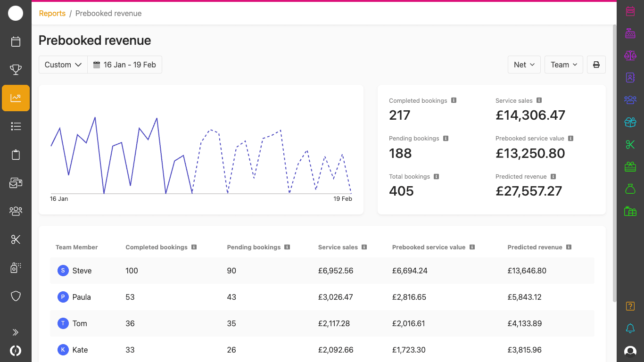Click the print report button
The image size is (644, 362).
(596, 65)
